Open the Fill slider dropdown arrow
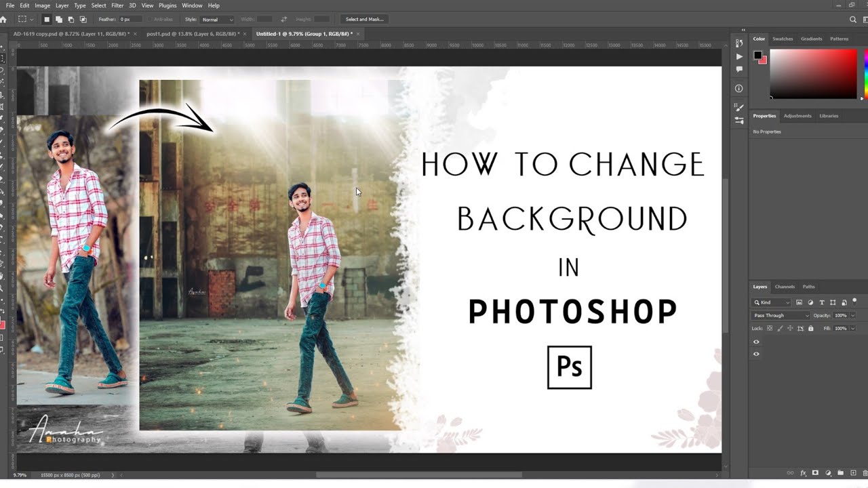The width and height of the screenshot is (868, 488). tap(852, 328)
